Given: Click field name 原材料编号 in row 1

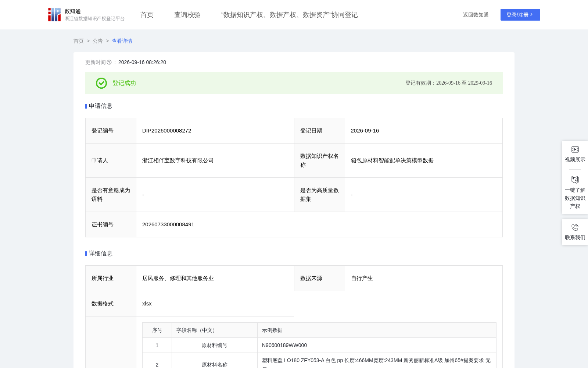Looking at the screenshot, I should [x=215, y=345].
